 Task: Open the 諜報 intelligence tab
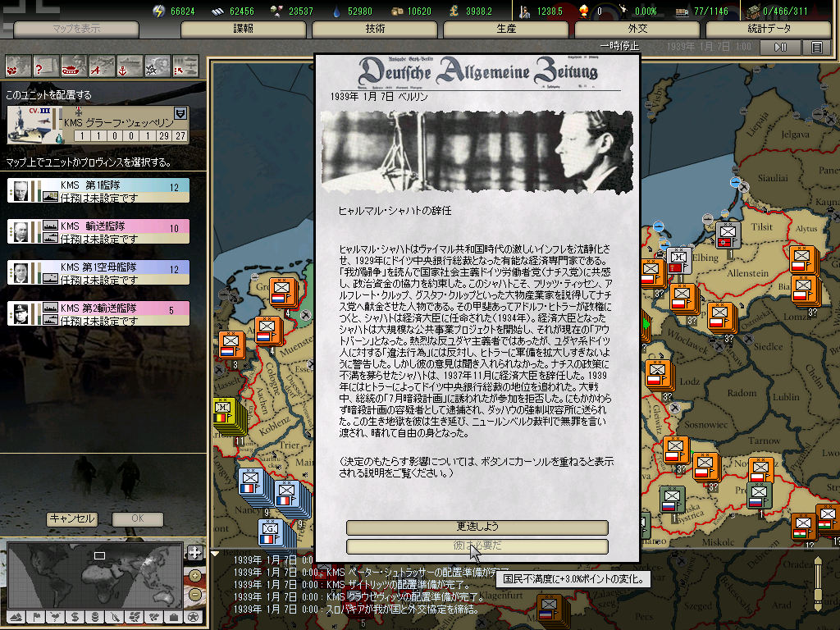[243, 29]
